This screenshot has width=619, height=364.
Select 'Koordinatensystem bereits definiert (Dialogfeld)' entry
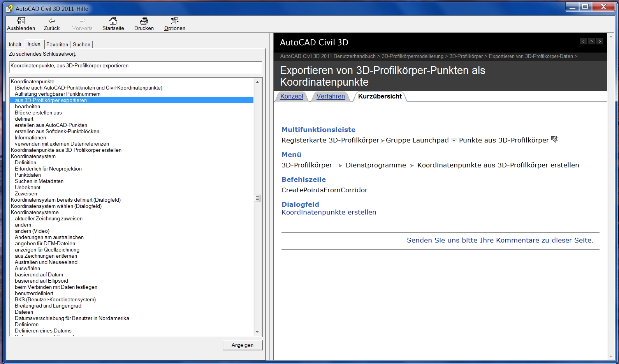pos(66,200)
